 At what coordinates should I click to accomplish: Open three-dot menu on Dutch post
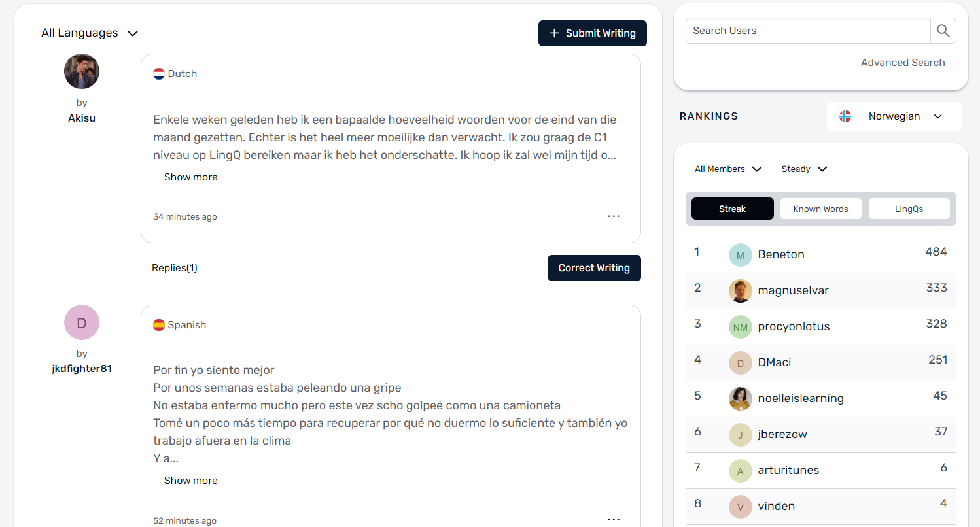[614, 216]
